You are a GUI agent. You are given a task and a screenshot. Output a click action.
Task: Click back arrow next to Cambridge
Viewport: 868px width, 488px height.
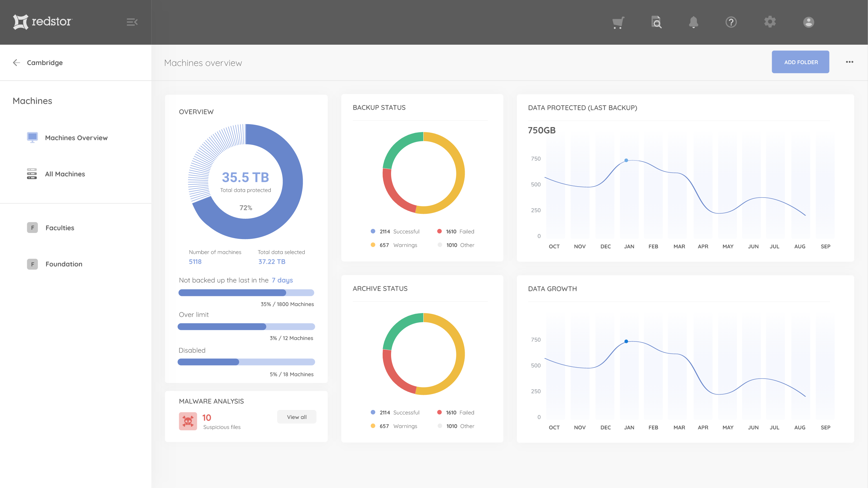(x=16, y=63)
